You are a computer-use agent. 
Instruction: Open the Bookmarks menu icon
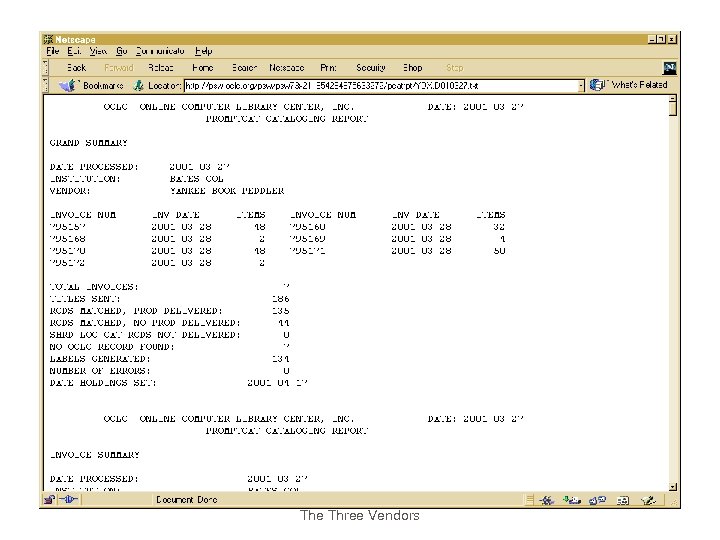coord(68,85)
